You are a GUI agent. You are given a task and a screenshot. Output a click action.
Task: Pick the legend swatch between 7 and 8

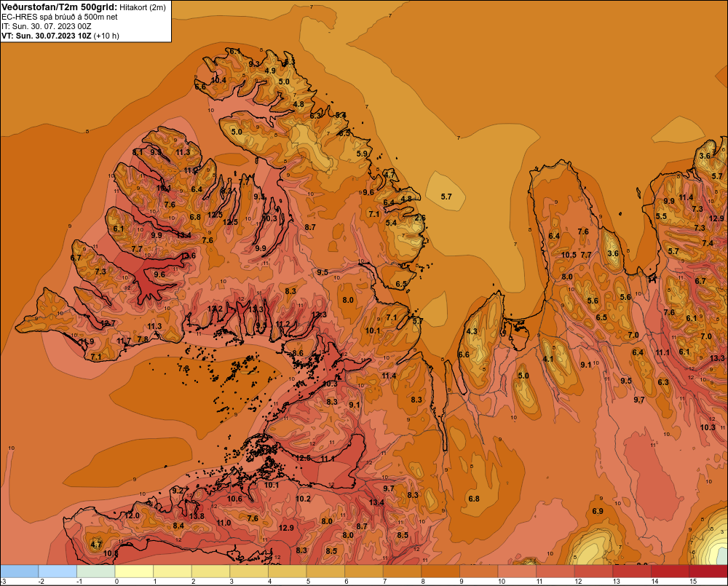[x=403, y=571]
